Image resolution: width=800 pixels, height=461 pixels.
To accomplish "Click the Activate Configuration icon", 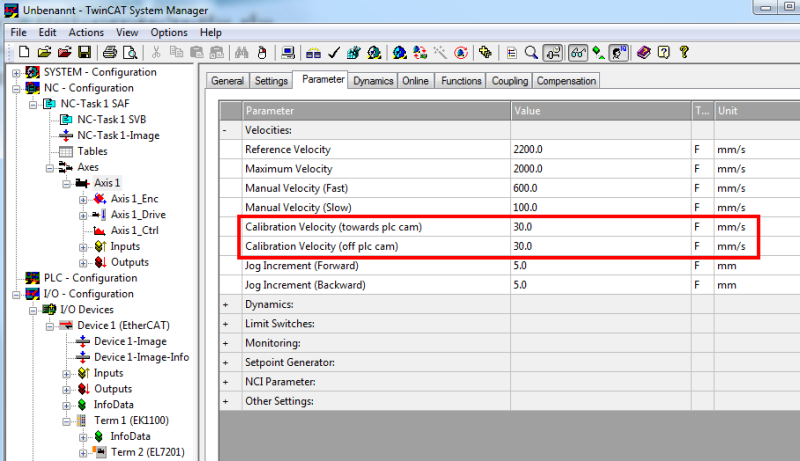I will click(x=354, y=52).
